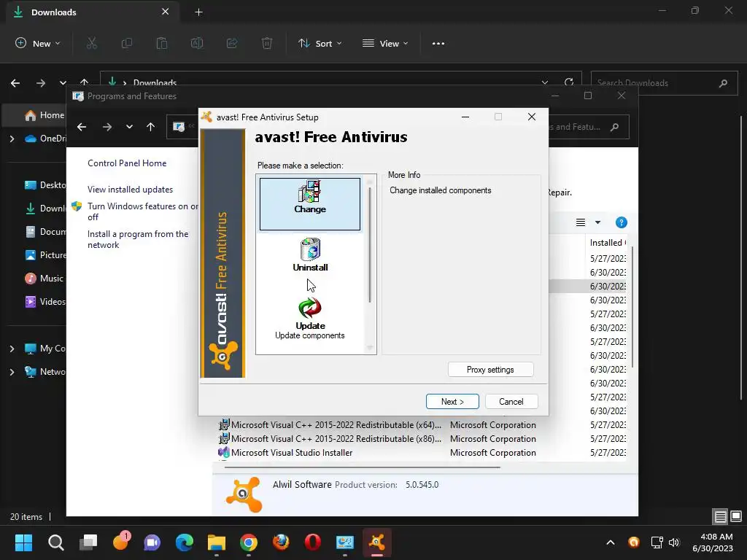
Task: Sort by the Installed On column header
Action: coord(608,243)
